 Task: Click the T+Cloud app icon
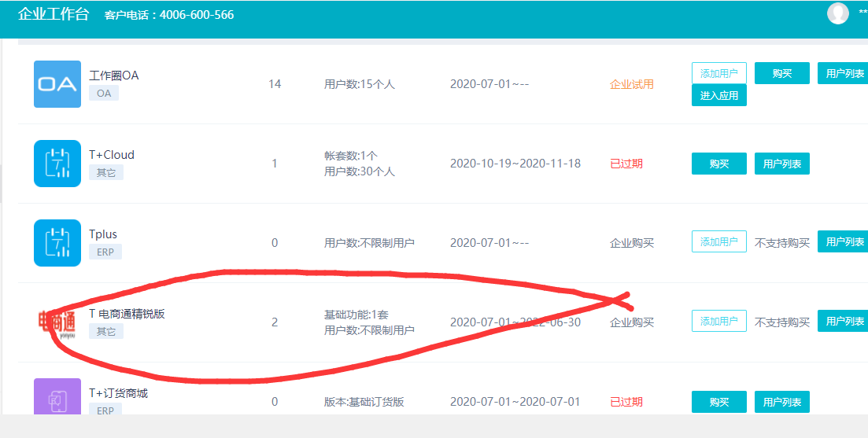57,164
